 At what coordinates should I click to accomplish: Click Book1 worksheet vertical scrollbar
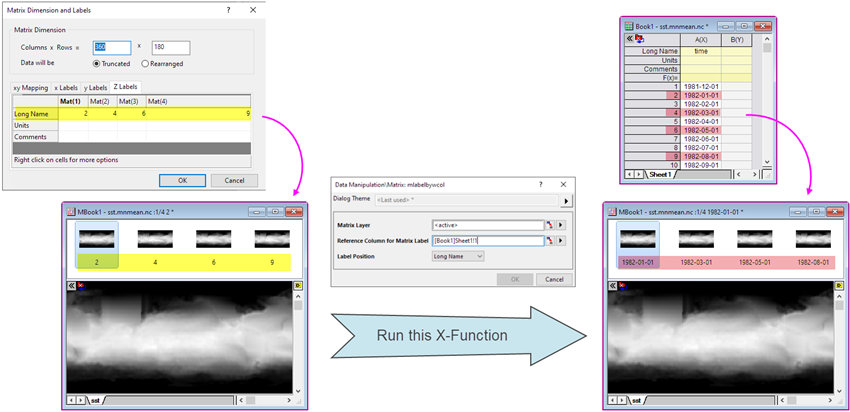tap(767, 100)
